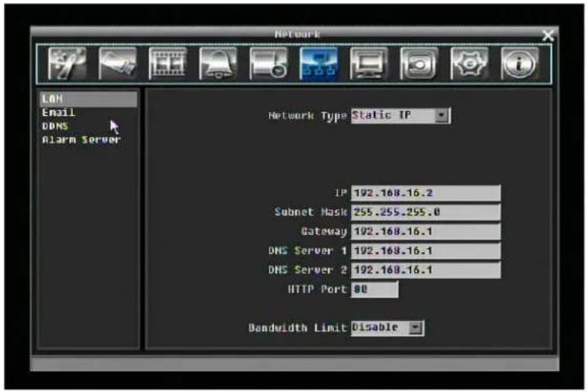Select DDNS in the sidebar

pyautogui.click(x=55, y=126)
